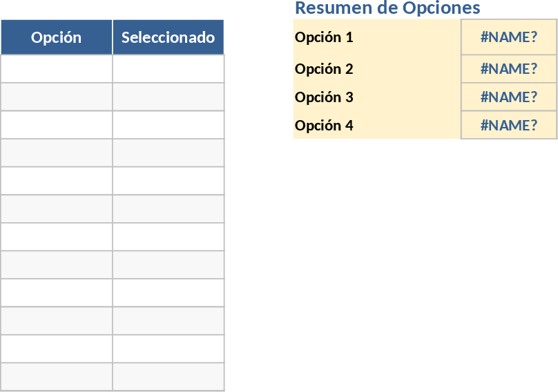Click the #NAME? cell beside Opción 4
The width and height of the screenshot is (558, 392).
(508, 126)
